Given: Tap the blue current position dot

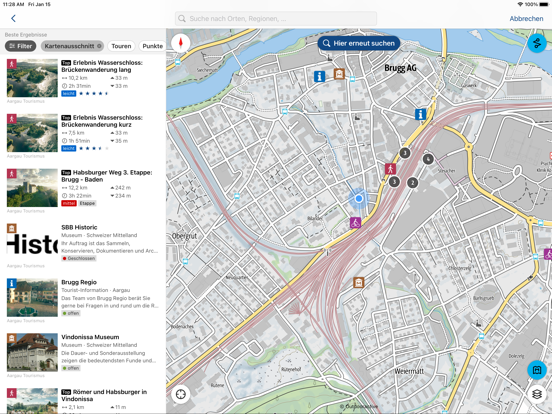Looking at the screenshot, I should [x=359, y=199].
